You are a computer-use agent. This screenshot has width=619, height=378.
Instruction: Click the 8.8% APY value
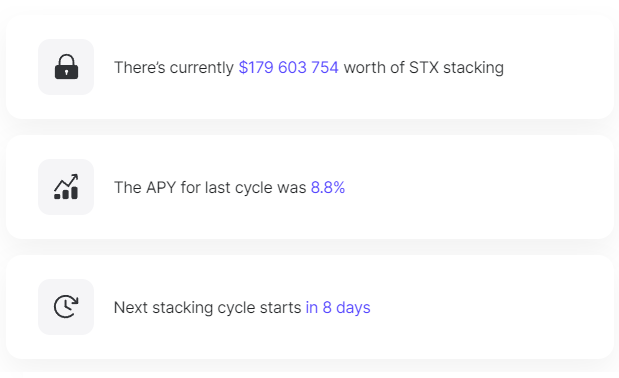[328, 187]
